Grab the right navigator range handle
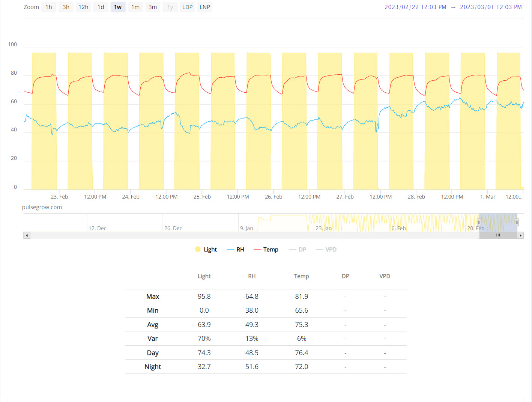Viewport: 532px width, 402px height. (517, 222)
